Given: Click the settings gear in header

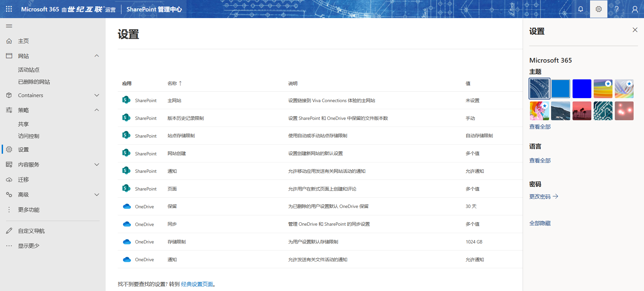Looking at the screenshot, I should tap(599, 9).
